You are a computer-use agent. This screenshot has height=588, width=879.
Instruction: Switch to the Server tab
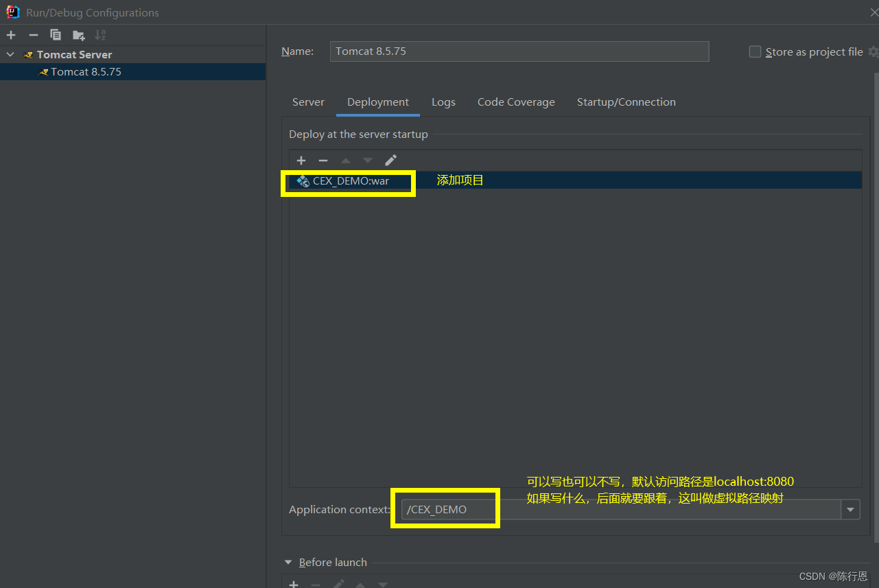click(x=308, y=102)
